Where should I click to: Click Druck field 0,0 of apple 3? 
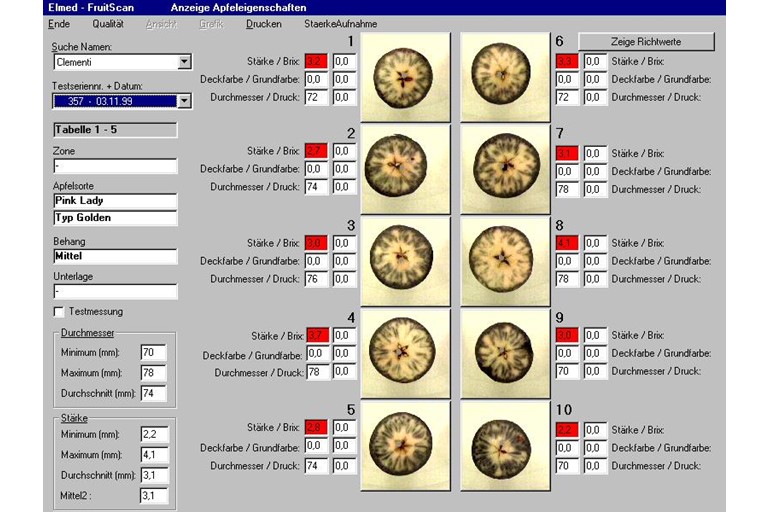click(344, 279)
